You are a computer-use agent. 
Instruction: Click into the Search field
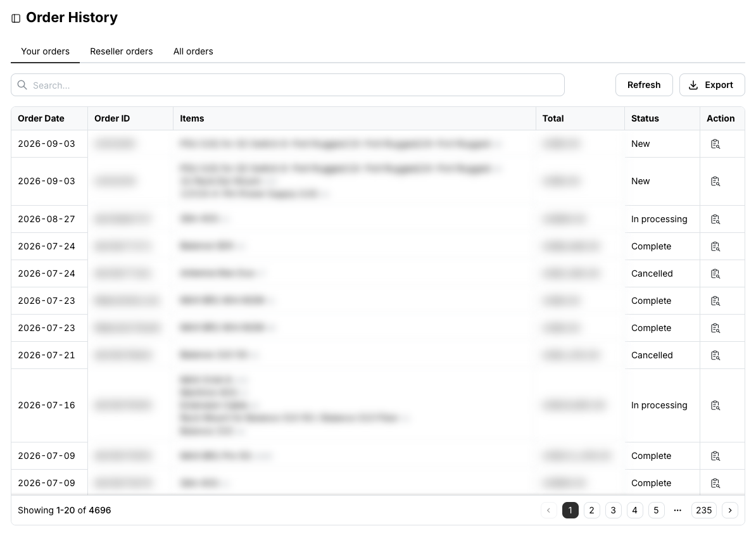288,85
